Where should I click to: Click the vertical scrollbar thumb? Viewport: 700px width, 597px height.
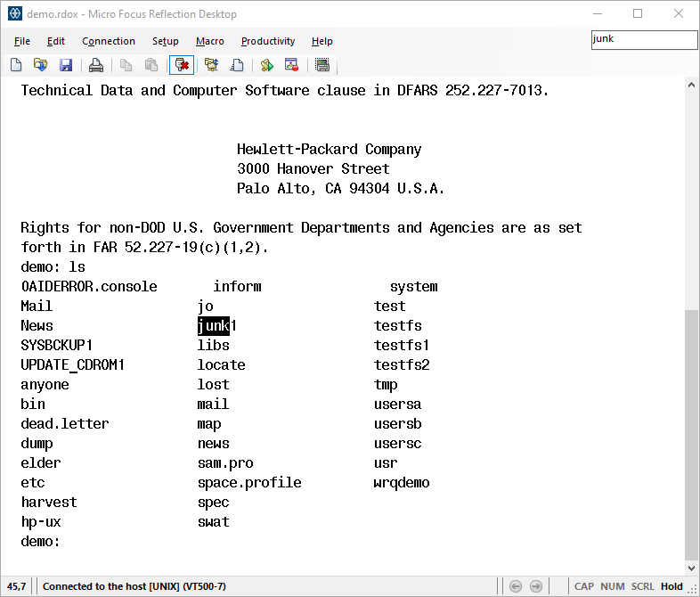(691, 436)
